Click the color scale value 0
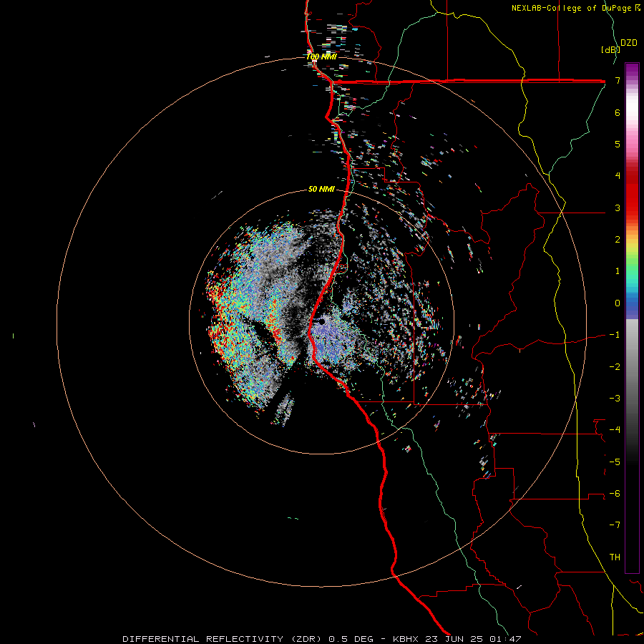Viewport: 644px width, 644px height. [618, 303]
